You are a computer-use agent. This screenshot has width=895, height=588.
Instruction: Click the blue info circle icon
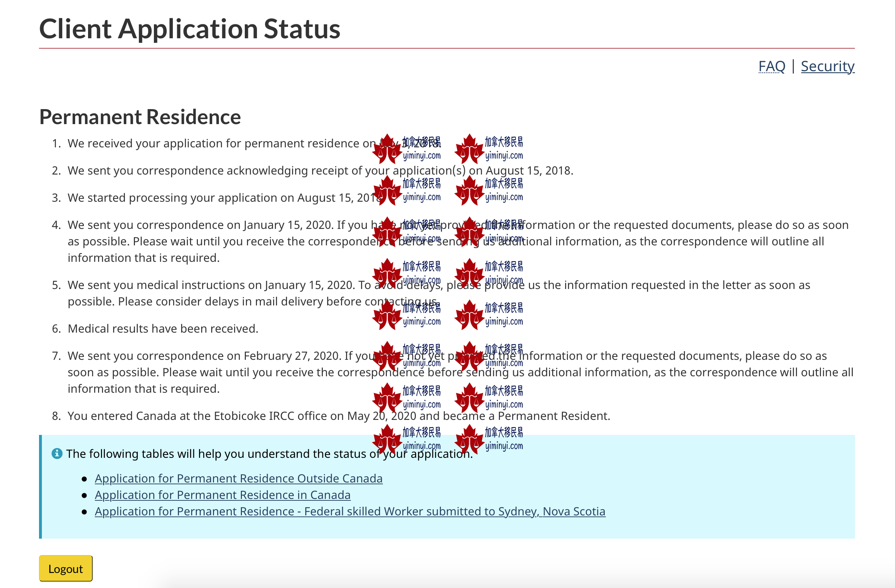click(x=57, y=454)
